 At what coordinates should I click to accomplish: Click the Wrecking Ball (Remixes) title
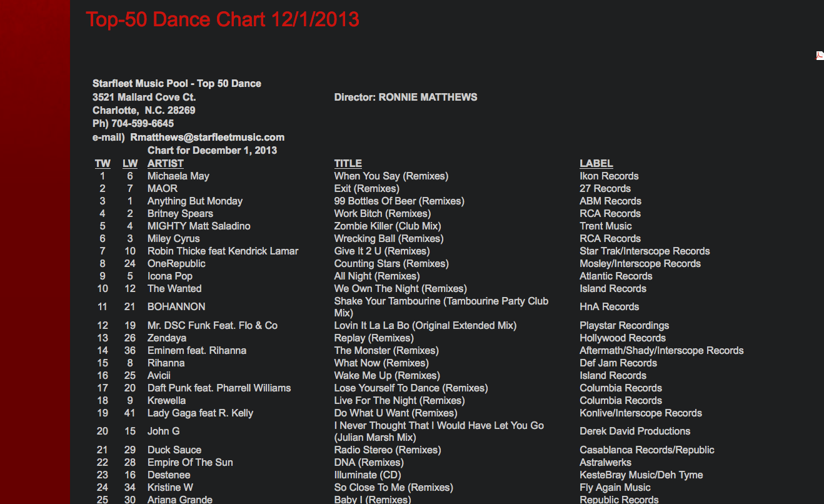[388, 239]
